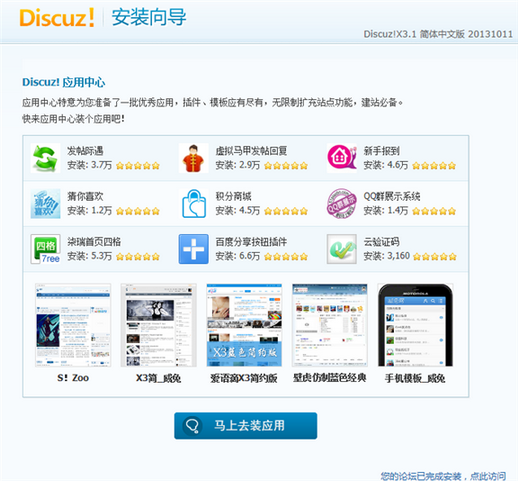The height and width of the screenshot is (481, 518).
Task: Open the 猜你喜欢 blue app icon
Action: (45, 203)
